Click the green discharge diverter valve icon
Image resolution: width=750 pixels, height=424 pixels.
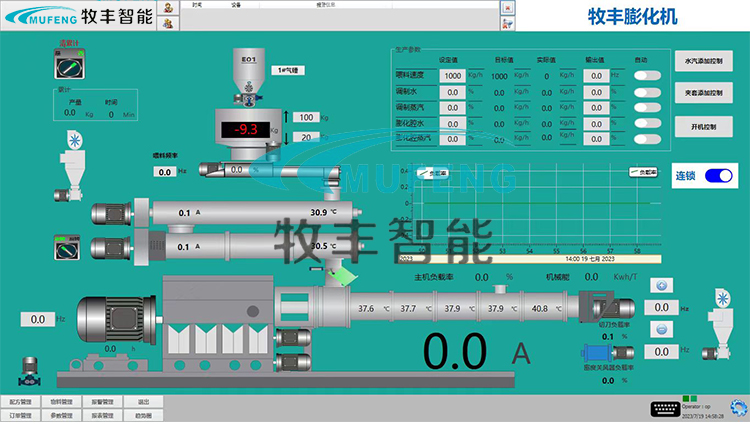click(342, 271)
